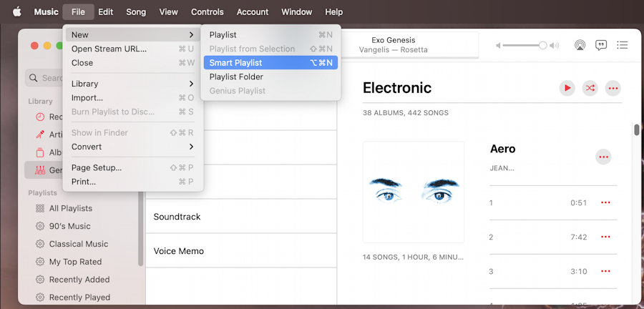Open options for track 3 (3:10)

[x=605, y=271]
